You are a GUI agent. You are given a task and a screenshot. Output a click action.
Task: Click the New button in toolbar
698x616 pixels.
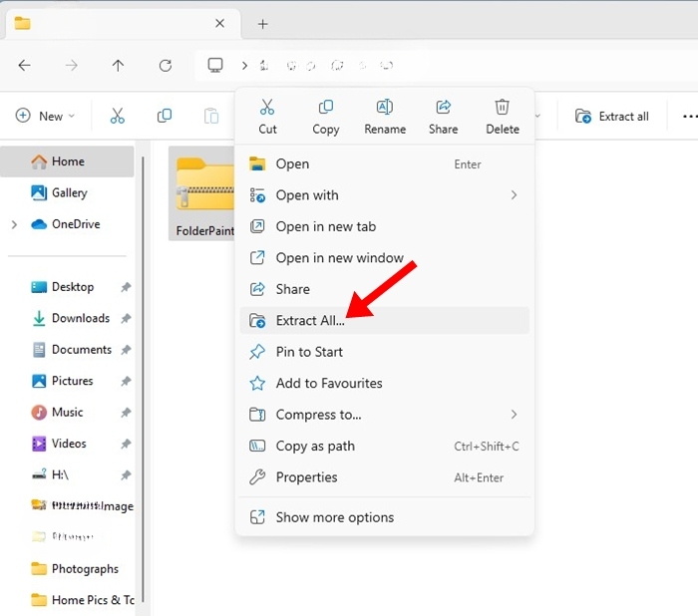[x=45, y=117]
